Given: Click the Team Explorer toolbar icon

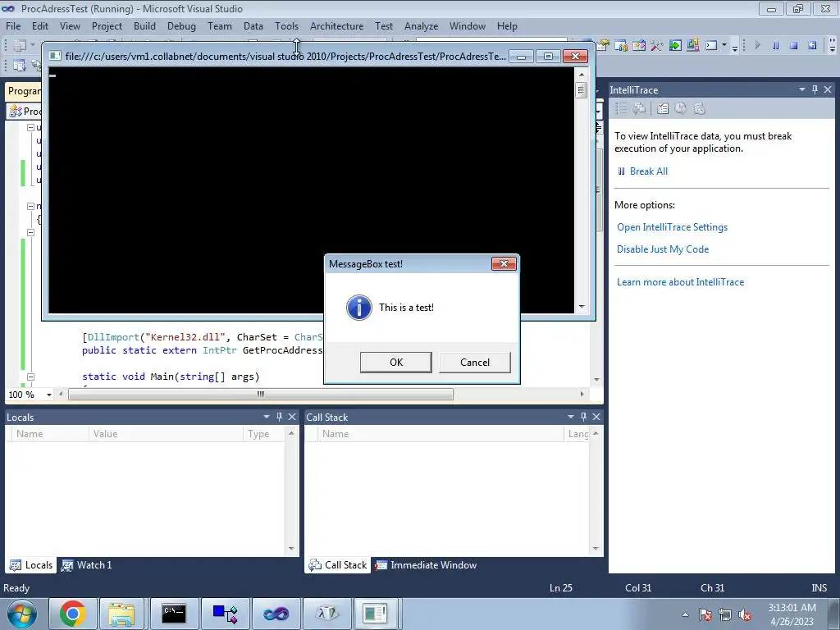Looking at the screenshot, I should pyautogui.click(x=621, y=45).
